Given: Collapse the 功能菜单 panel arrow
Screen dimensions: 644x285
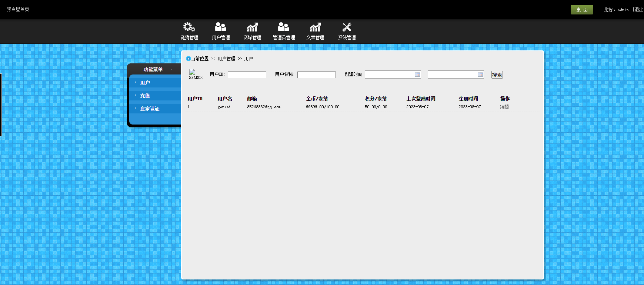Looking at the screenshot, I should click(171, 70).
